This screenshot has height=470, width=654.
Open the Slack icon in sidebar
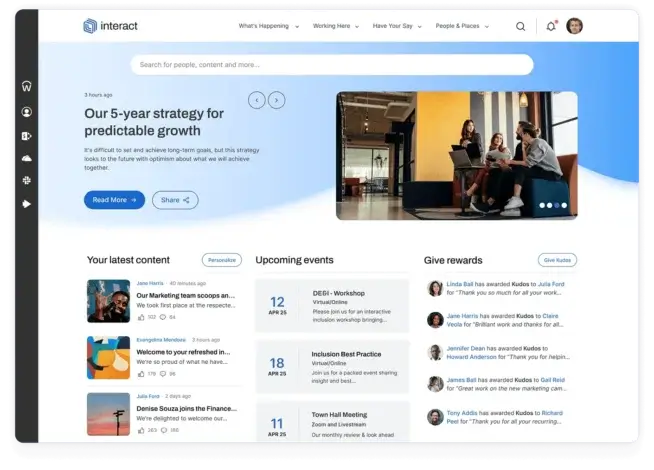click(27, 180)
